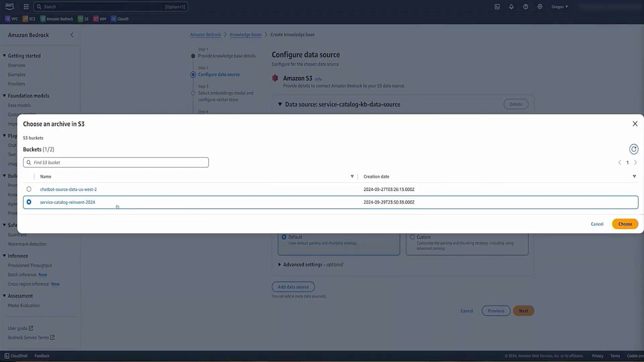Collapse the Assessment sidebar section

pos(5,296)
